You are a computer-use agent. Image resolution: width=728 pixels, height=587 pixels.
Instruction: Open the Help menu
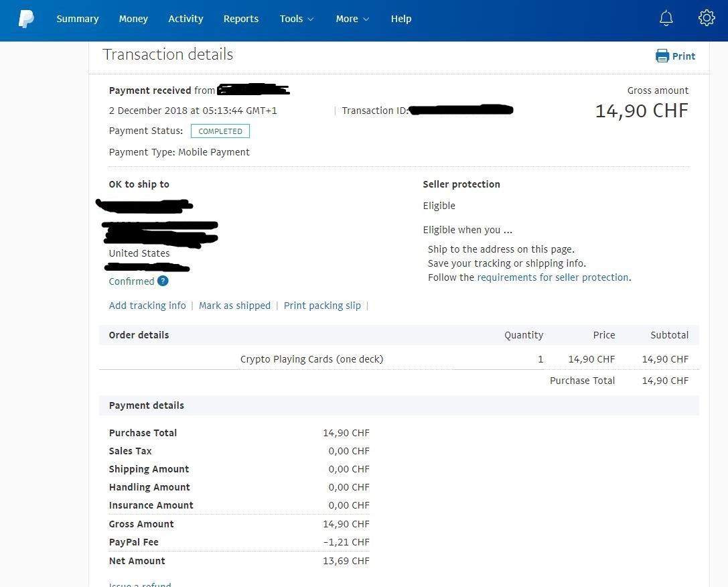tap(401, 19)
